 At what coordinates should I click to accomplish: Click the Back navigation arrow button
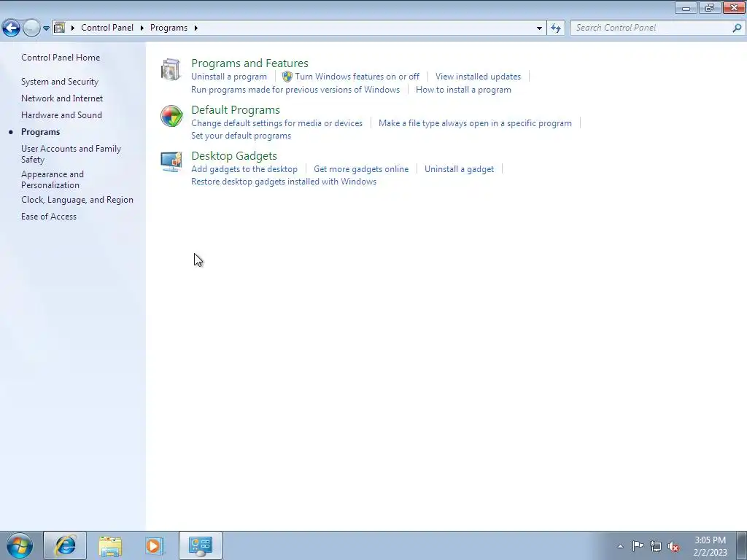pos(12,28)
